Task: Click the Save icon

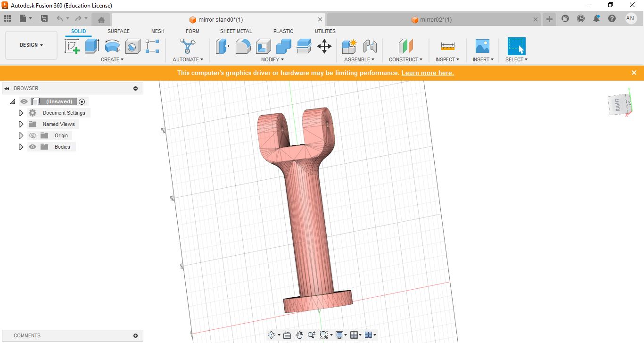Action: (44, 18)
